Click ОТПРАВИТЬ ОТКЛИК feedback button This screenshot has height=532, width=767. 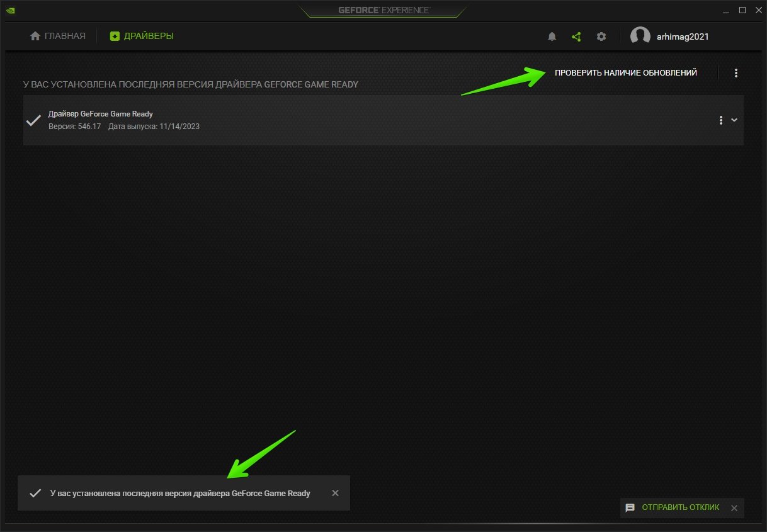(x=680, y=507)
